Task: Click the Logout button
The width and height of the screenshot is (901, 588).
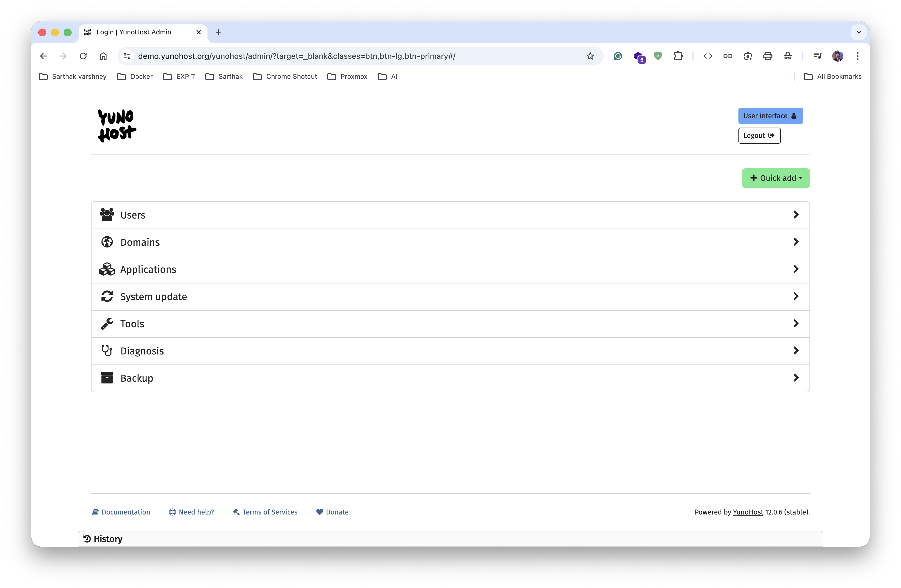Action: click(759, 136)
